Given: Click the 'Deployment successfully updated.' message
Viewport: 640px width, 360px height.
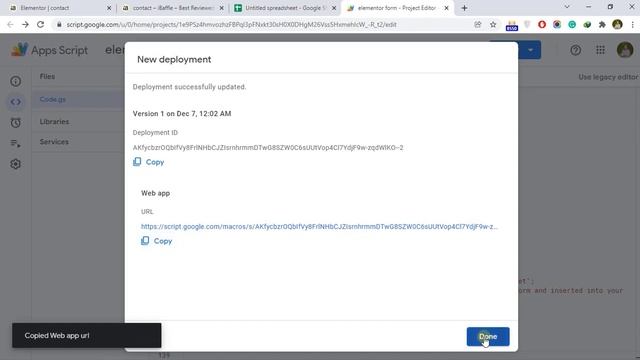Looking at the screenshot, I should coord(189,87).
